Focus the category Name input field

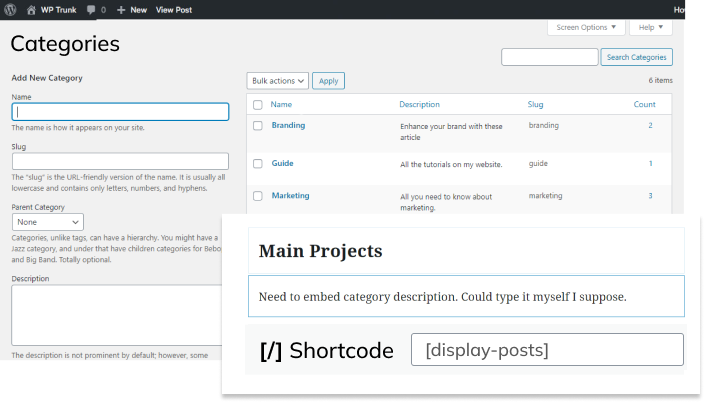click(120, 113)
